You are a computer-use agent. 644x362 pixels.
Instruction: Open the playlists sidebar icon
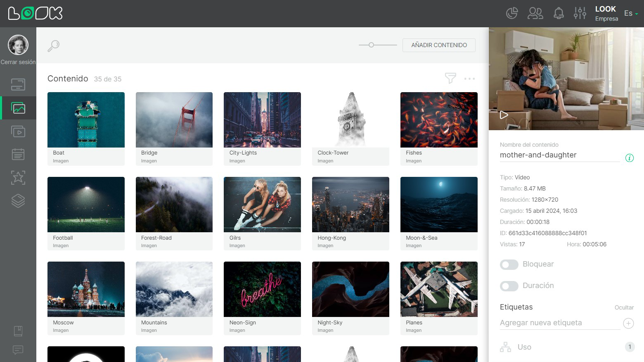click(18, 131)
